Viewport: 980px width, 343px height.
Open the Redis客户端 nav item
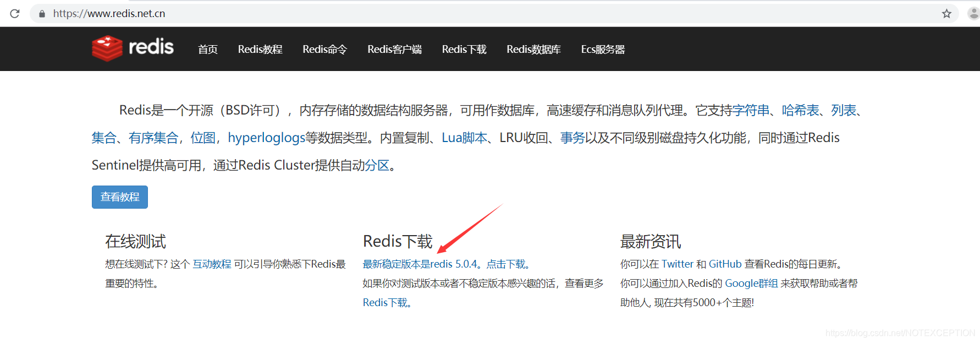[395, 50]
